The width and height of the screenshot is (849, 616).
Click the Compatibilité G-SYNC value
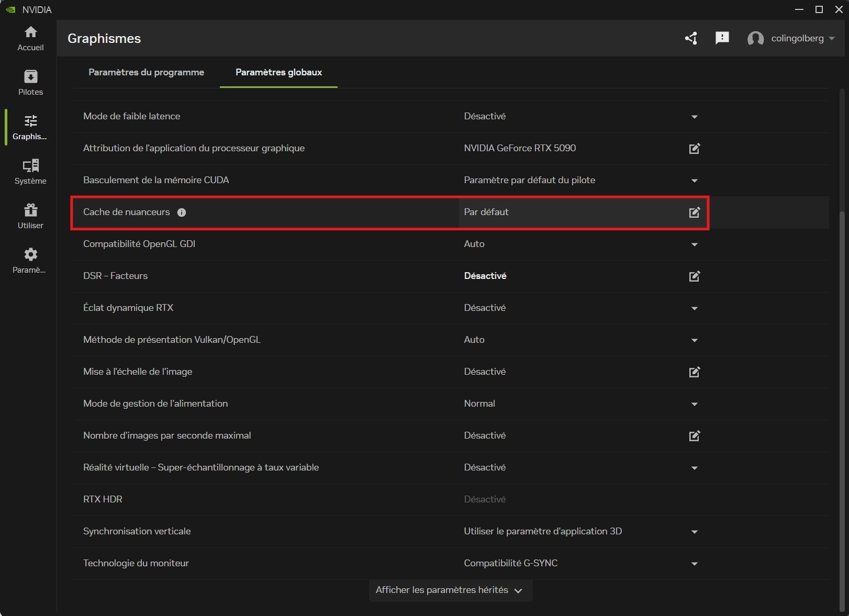pyautogui.click(x=511, y=563)
